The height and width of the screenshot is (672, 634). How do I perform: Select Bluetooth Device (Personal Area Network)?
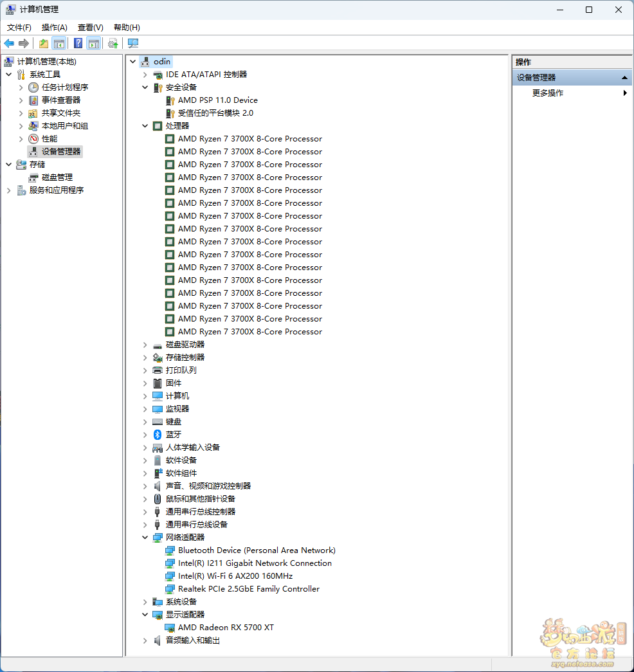pos(257,550)
